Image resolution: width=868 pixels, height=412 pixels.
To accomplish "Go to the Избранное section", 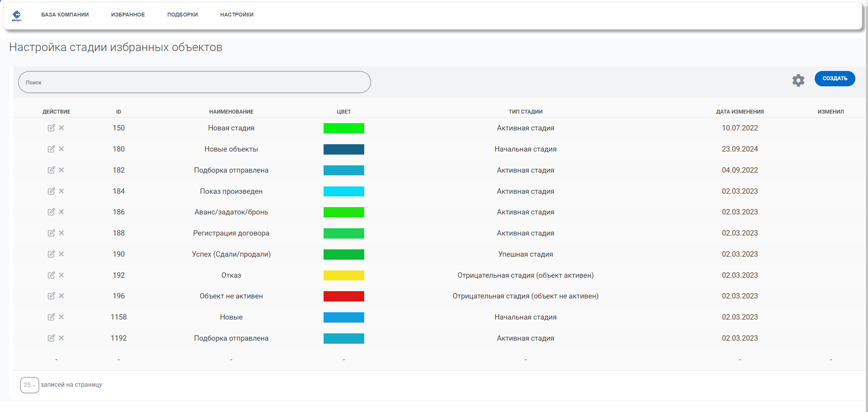I will [128, 15].
